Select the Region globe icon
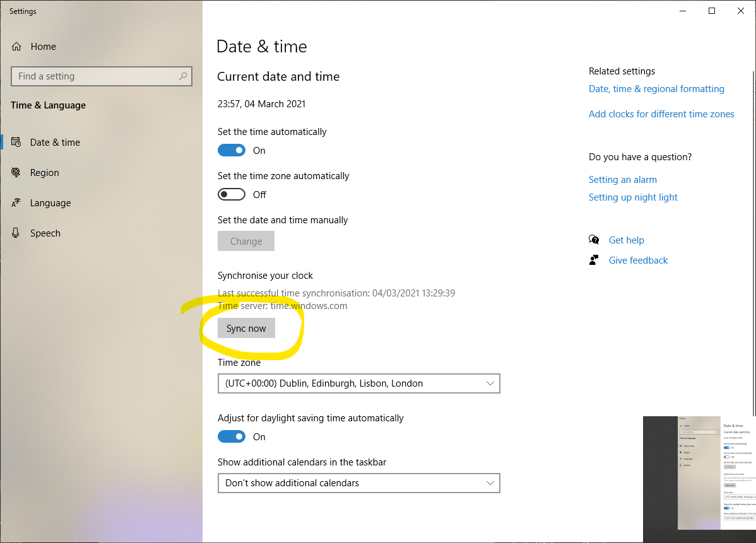 coord(16,173)
